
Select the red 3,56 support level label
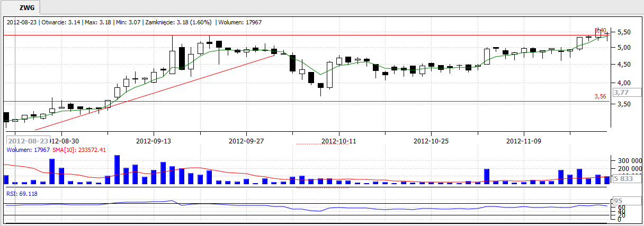tap(600, 97)
